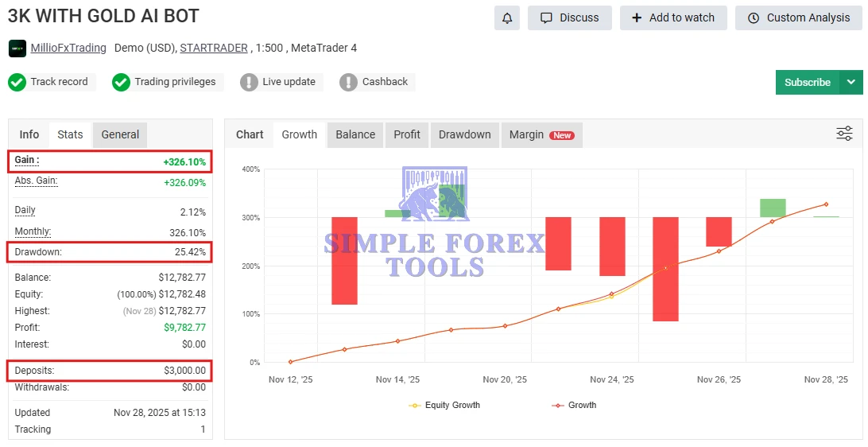Image resolution: width=868 pixels, height=447 pixels.
Task: Switch to the Stats tab
Action: tap(70, 134)
